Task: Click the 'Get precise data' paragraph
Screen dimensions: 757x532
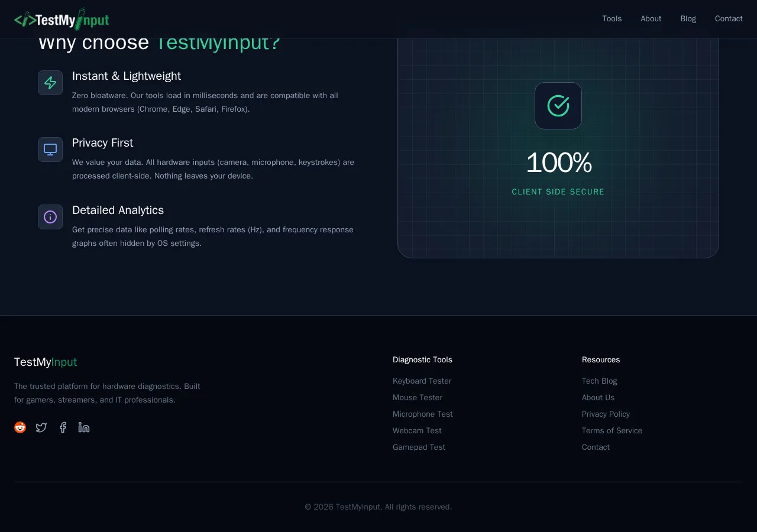Action: 213,236
